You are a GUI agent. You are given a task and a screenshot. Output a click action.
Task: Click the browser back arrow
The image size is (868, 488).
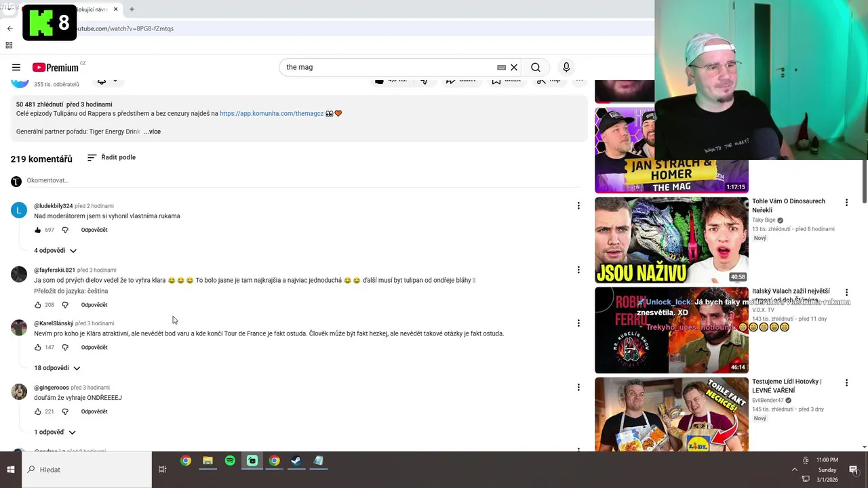(9, 28)
